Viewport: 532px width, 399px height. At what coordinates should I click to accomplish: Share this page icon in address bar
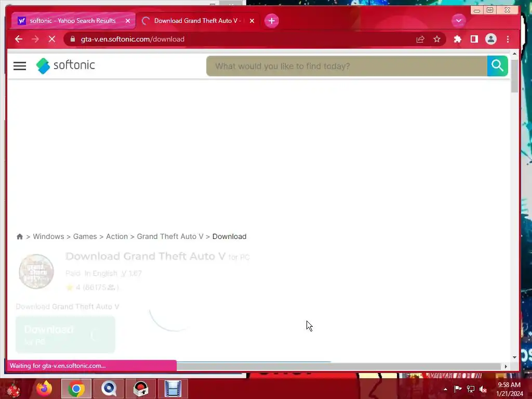420,39
